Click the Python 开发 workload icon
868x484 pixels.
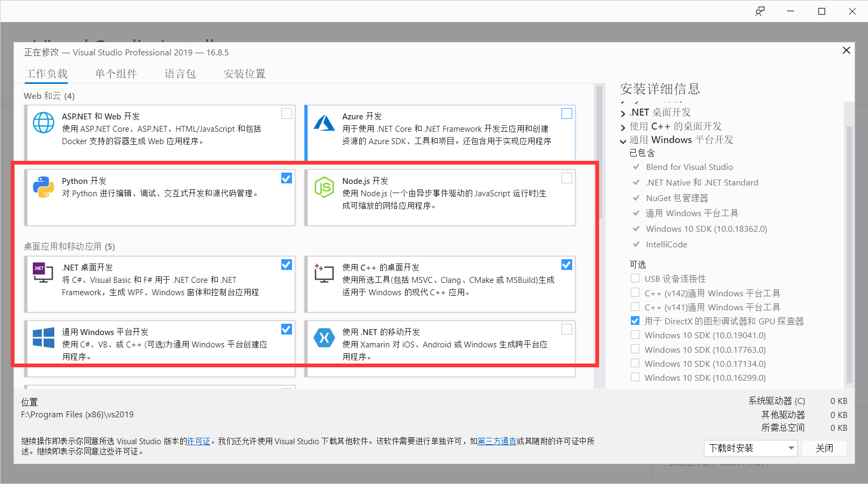pos(43,188)
